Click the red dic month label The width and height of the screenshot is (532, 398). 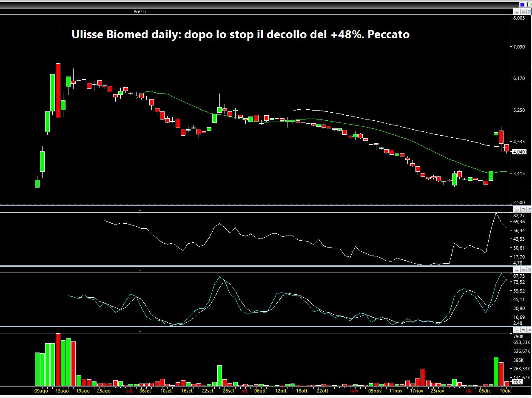[x=469, y=391]
